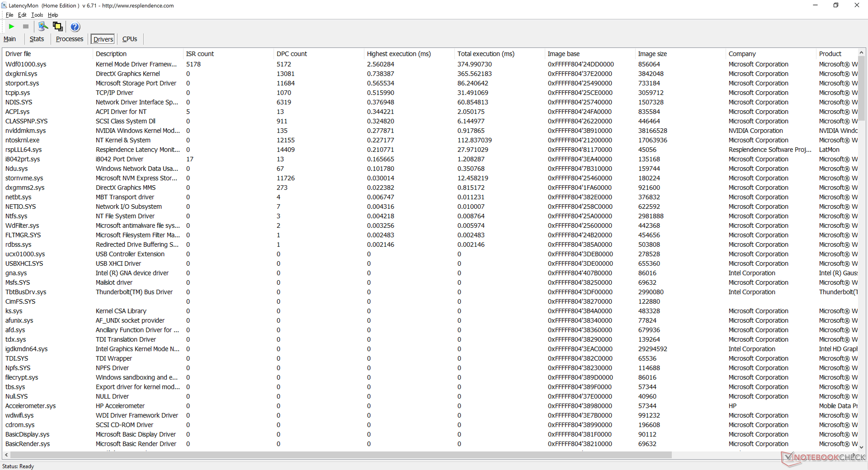Select the stornvme.sys driver row
This screenshot has width=868, height=470.
point(429,178)
